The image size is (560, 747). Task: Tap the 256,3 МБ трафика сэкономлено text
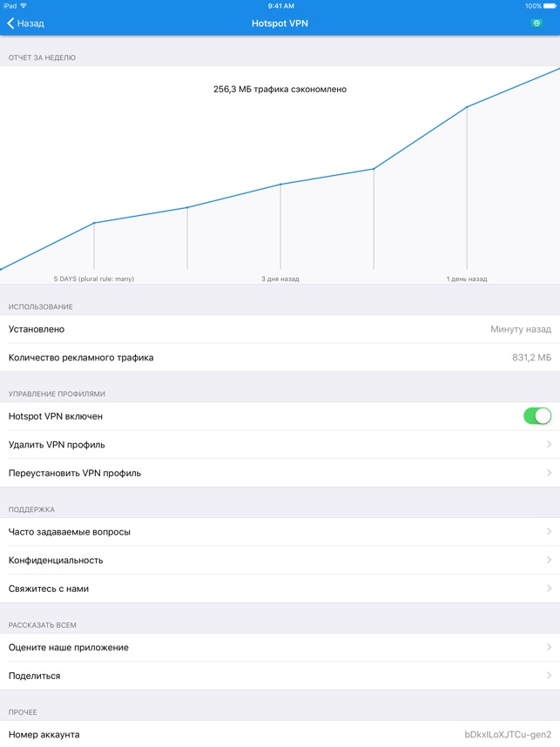[280, 89]
